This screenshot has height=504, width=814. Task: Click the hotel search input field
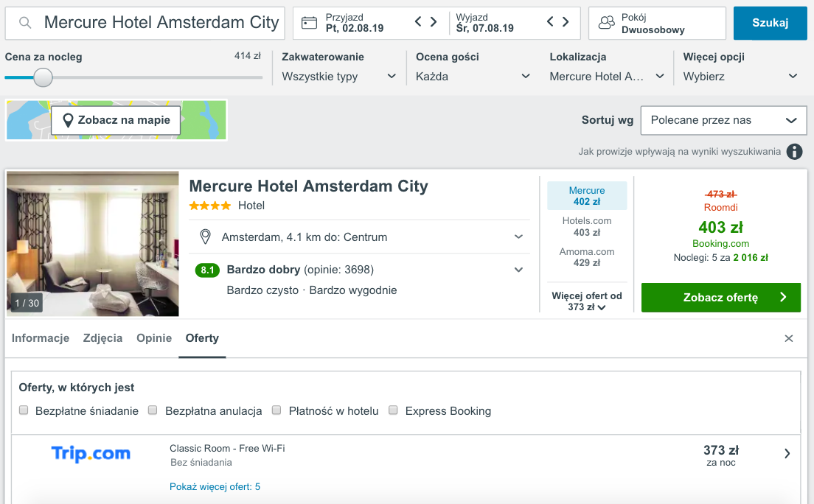coord(145,23)
